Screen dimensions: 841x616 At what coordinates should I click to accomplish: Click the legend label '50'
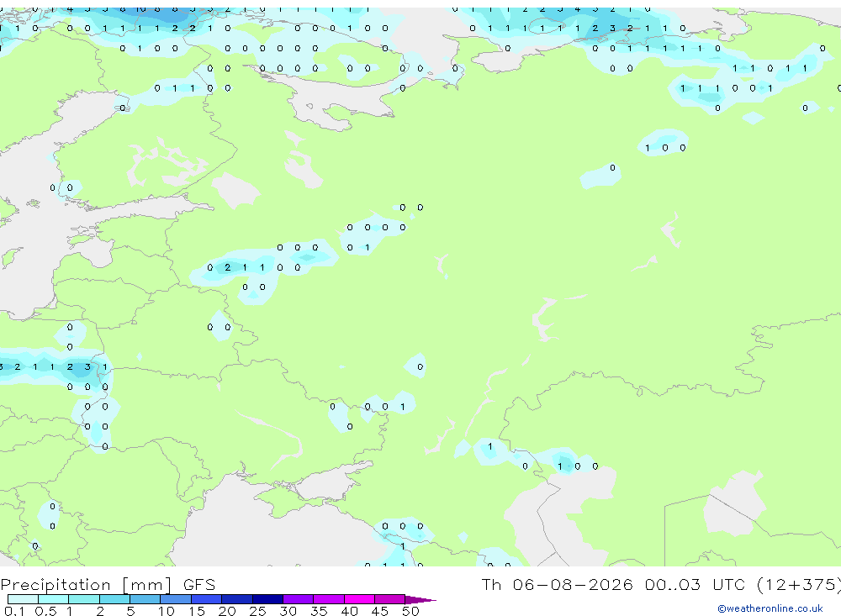410,611
